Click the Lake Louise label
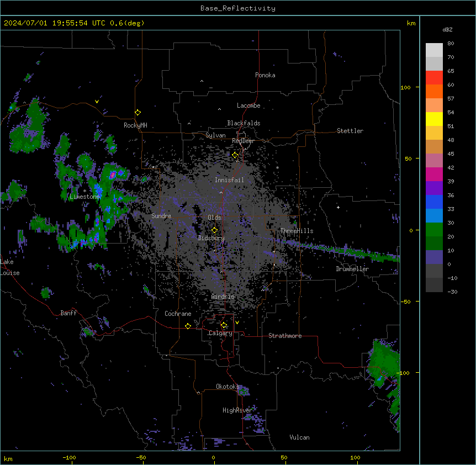The image size is (476, 465). pos(10,267)
